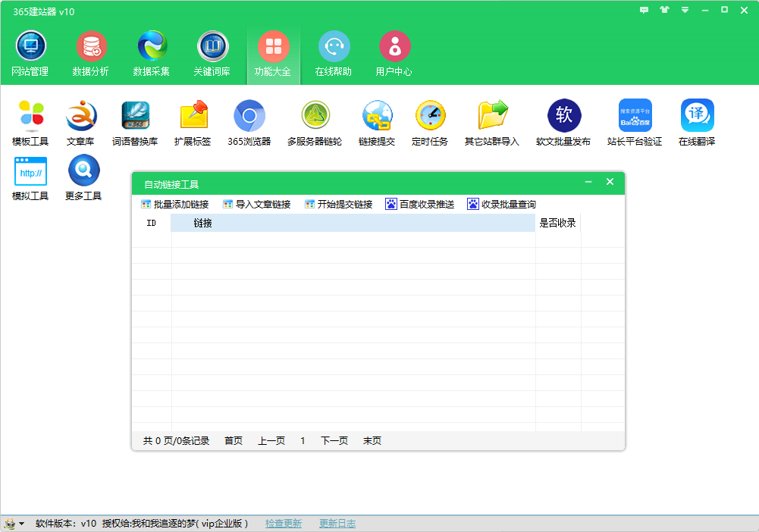Open the 更新日志 link in the status bar

click(337, 524)
